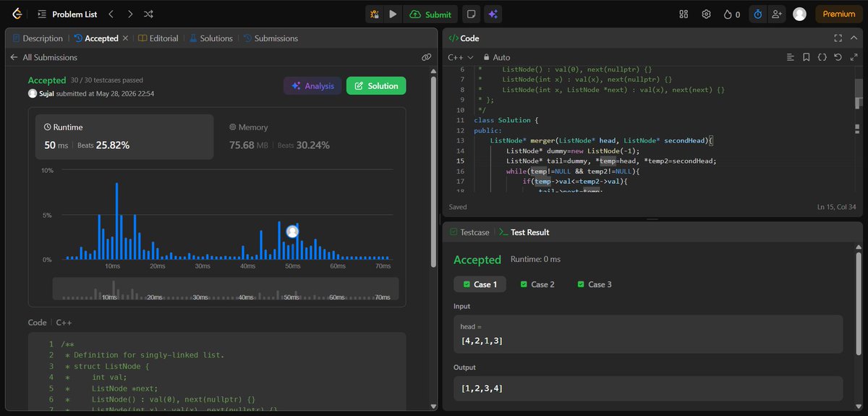Image resolution: width=868 pixels, height=416 pixels.
Task: Click the green Solution button
Action: coord(376,85)
